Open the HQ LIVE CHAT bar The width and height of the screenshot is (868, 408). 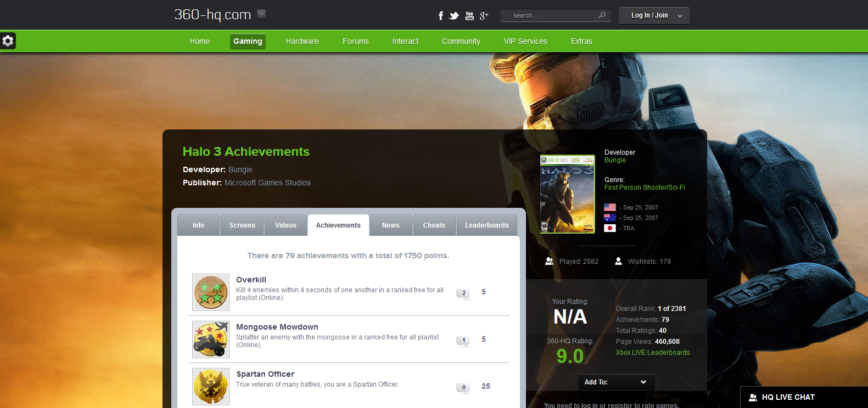[x=804, y=398]
